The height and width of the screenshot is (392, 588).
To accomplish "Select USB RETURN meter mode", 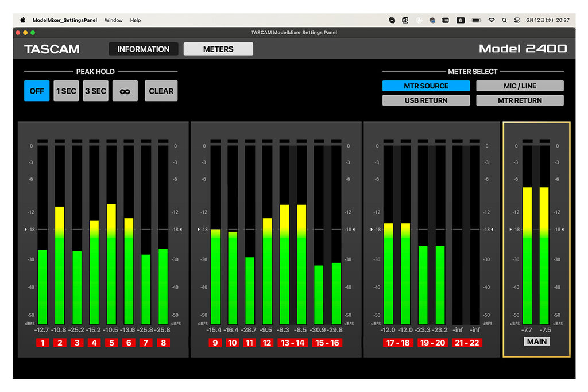I will pyautogui.click(x=426, y=100).
